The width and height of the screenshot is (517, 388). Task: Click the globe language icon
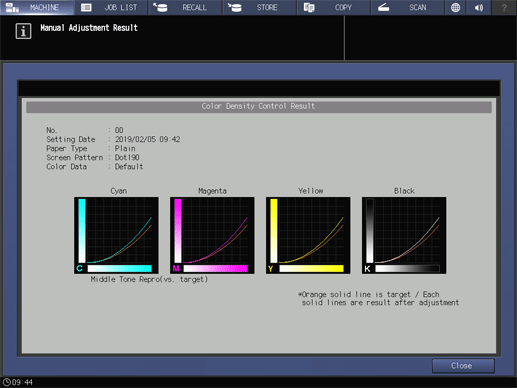456,7
